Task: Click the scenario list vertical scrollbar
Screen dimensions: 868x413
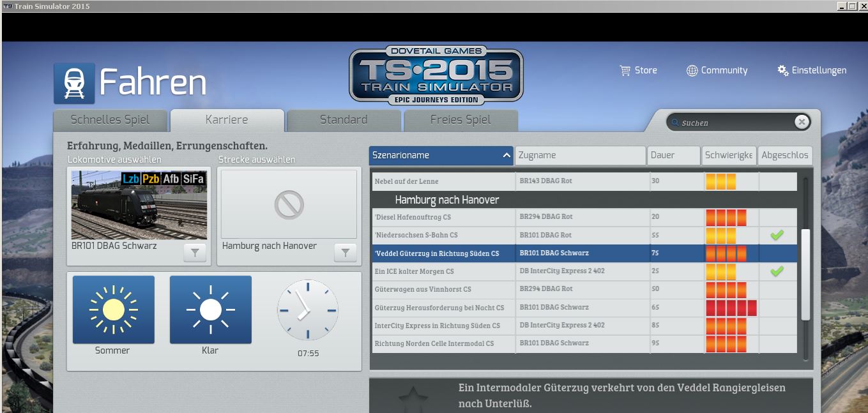Action: coord(805,274)
